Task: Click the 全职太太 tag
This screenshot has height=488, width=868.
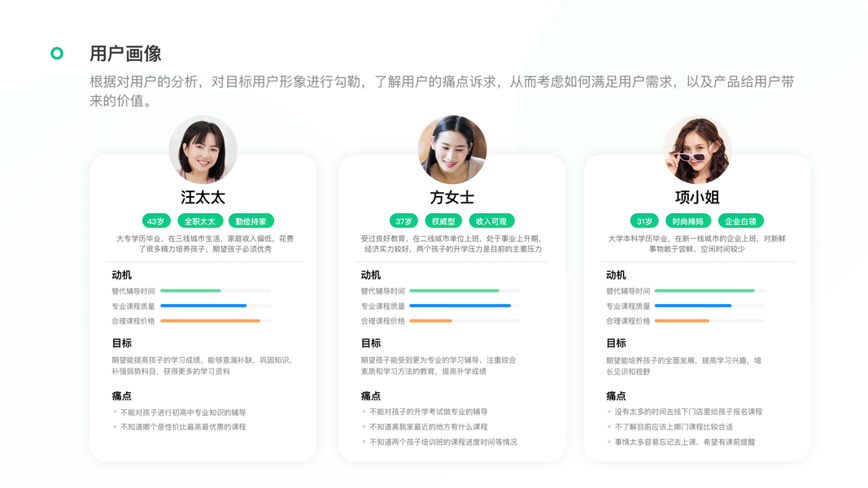Action: (x=200, y=220)
